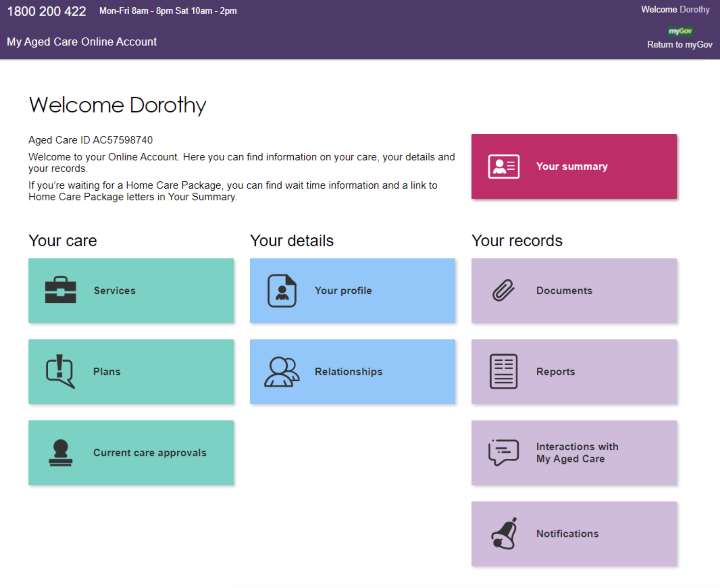Click the chat bubble Interactions icon
The width and height of the screenshot is (720, 588).
[504, 452]
